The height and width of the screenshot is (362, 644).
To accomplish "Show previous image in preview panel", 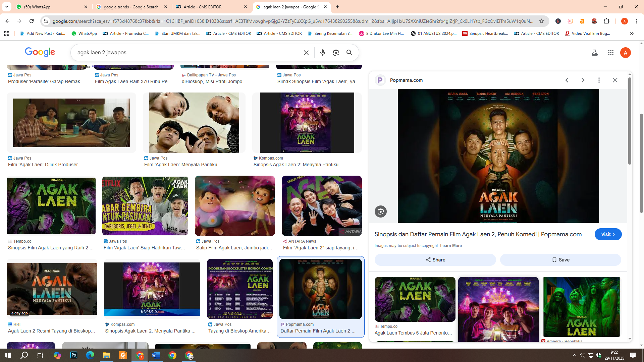I will (x=567, y=80).
